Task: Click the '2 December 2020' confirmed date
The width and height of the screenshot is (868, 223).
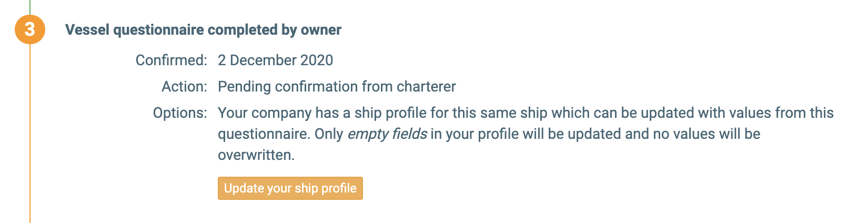Action: [275, 60]
